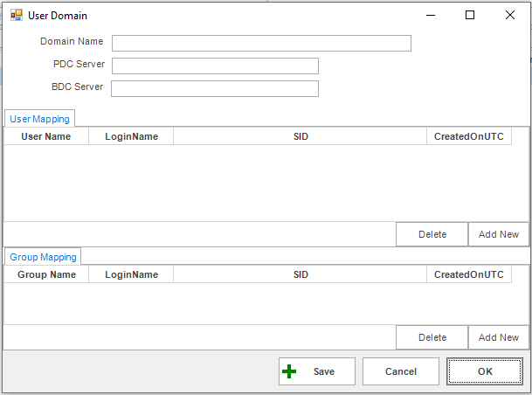Click CreatedOnUTC header in User Mapping grid
532x395 pixels.
pyautogui.click(x=468, y=136)
